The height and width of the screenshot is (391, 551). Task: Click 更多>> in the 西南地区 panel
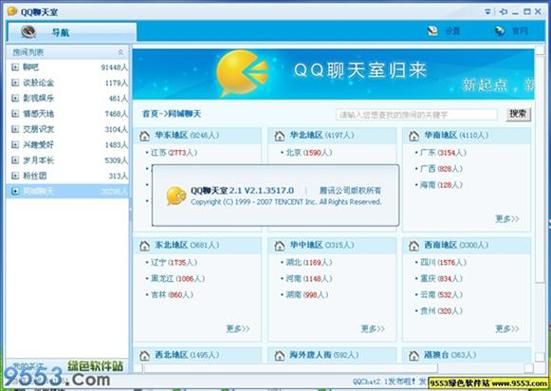(x=507, y=329)
